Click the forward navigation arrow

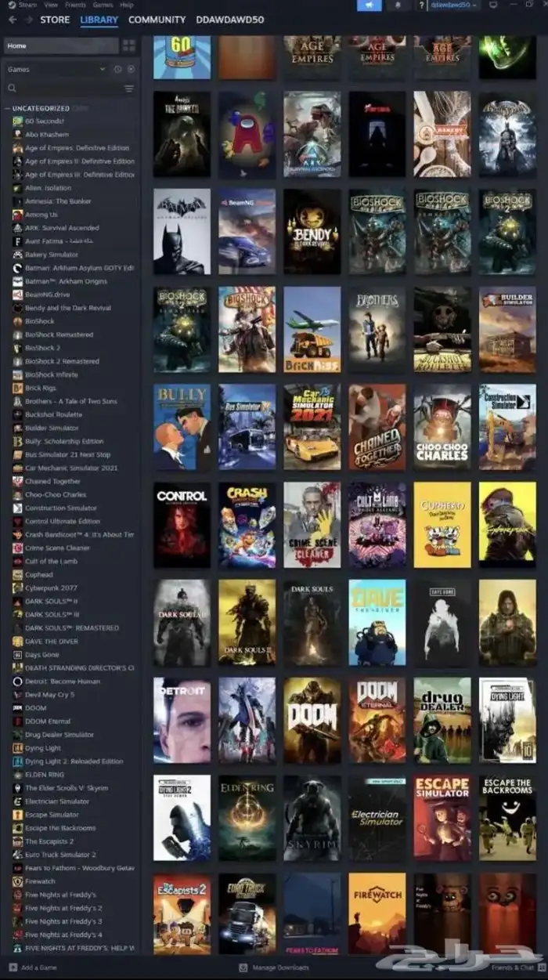point(27,20)
